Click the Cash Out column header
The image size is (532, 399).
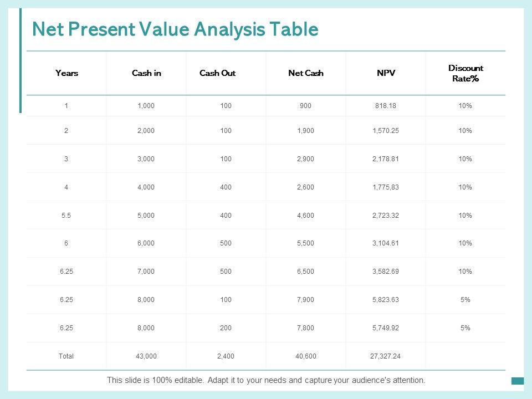click(217, 73)
